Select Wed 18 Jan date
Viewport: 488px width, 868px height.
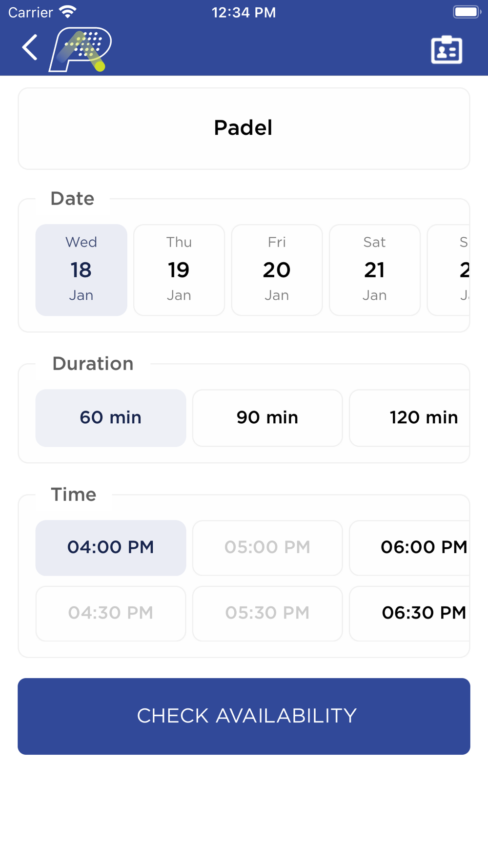81,269
